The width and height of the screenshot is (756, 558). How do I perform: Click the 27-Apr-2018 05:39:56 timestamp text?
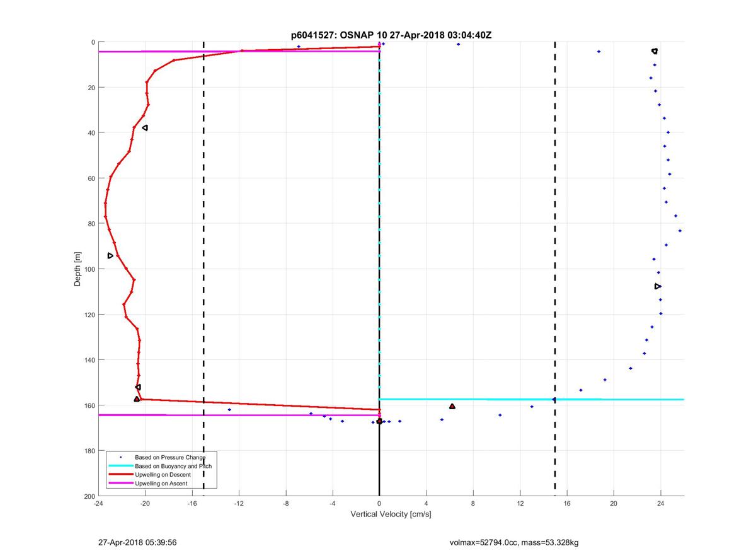coord(137,542)
